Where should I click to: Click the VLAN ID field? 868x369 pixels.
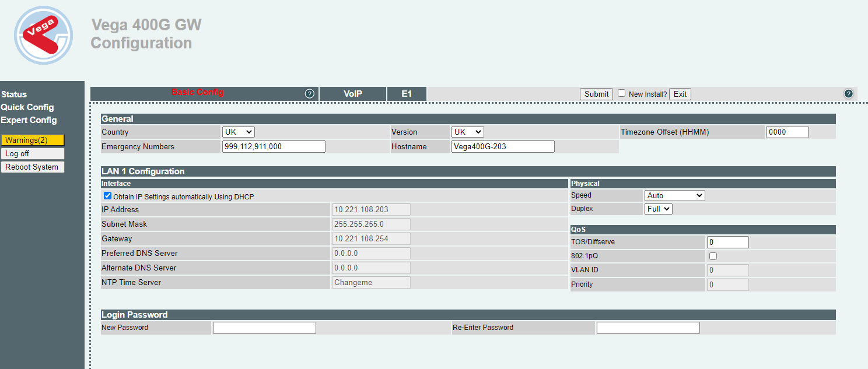727,270
